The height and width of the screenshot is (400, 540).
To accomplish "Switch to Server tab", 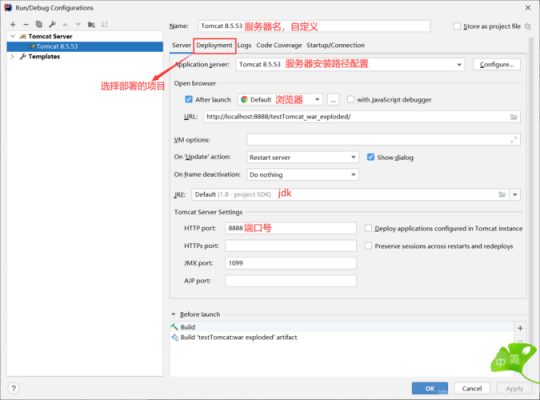I will (181, 45).
